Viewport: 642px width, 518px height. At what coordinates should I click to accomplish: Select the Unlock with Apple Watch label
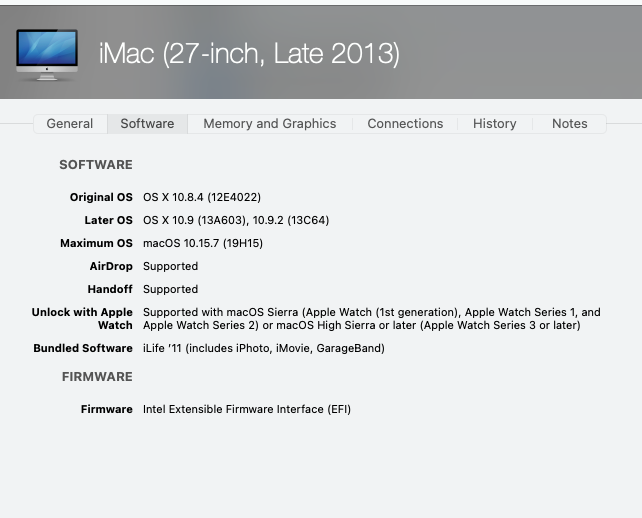(82, 319)
